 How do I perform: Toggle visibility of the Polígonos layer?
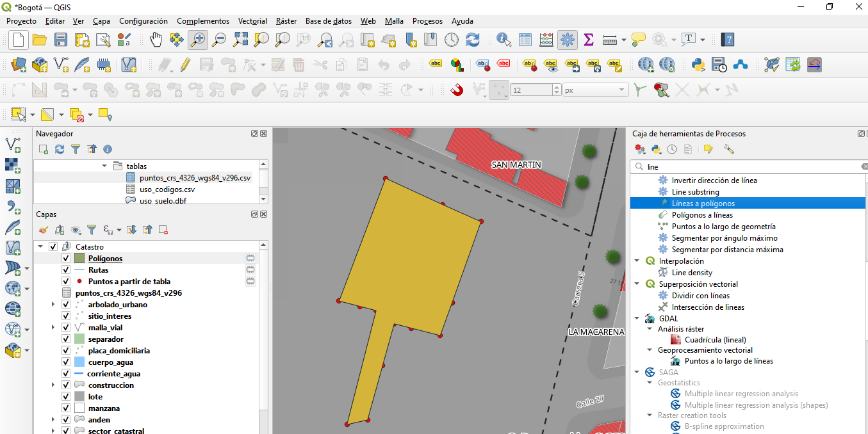coord(66,259)
